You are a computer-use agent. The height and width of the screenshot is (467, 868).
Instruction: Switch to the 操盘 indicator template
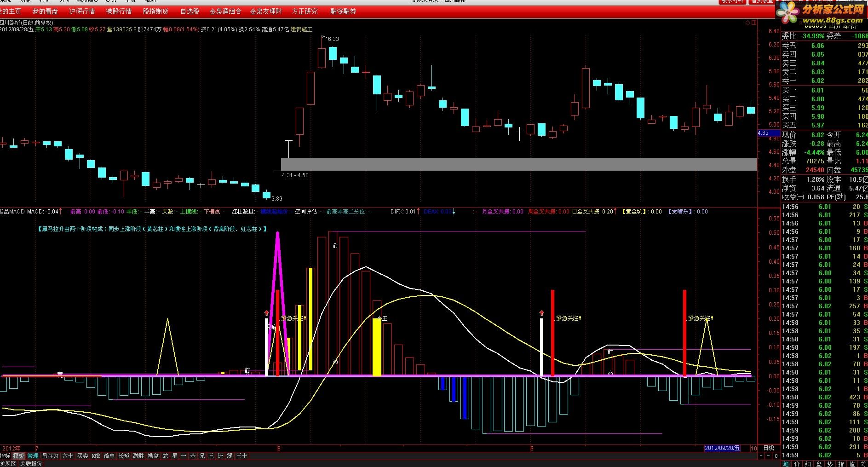click(x=153, y=456)
